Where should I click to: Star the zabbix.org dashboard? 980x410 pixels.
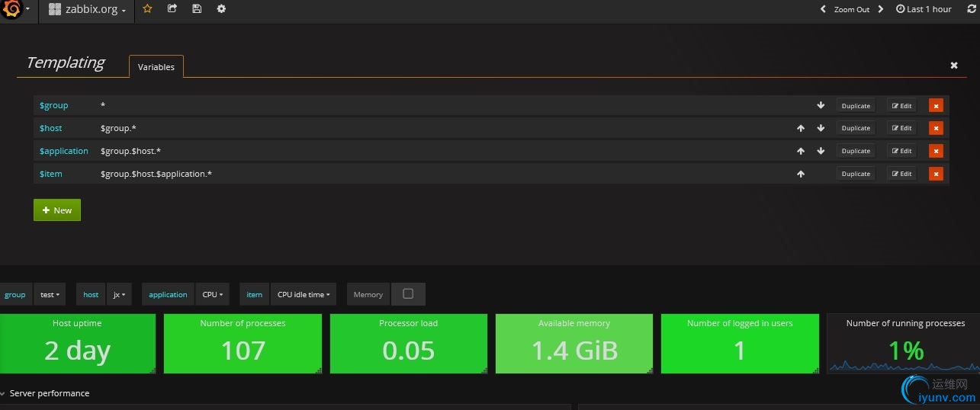pyautogui.click(x=147, y=9)
